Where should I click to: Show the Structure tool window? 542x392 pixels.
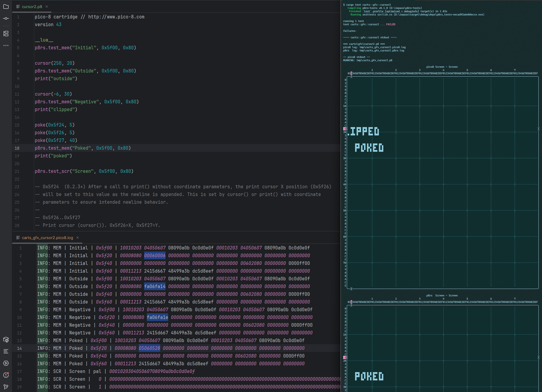pos(6,34)
